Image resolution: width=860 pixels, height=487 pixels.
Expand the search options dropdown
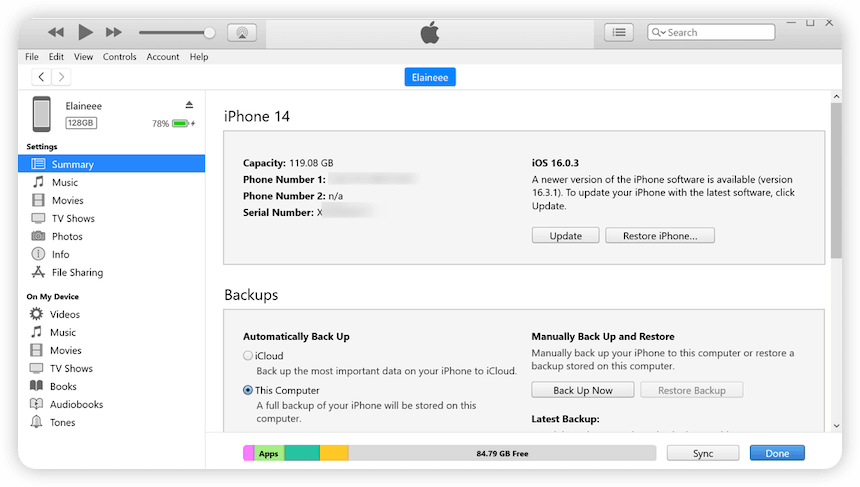(x=659, y=32)
